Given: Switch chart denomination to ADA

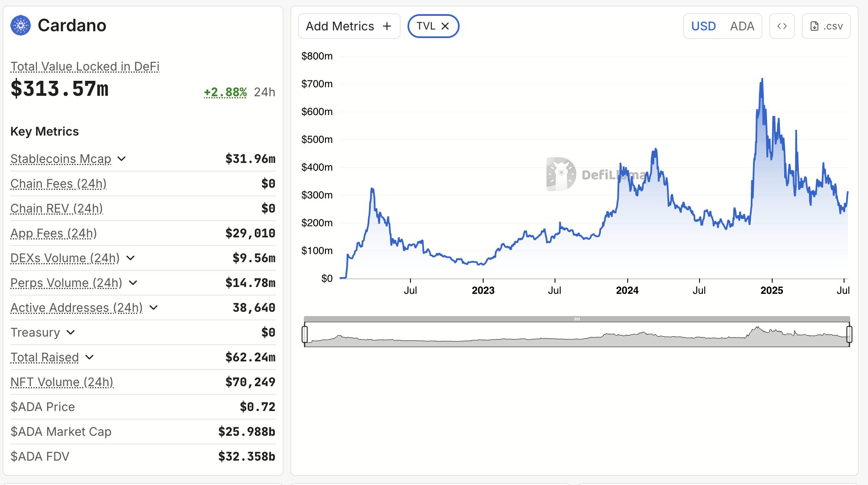Looking at the screenshot, I should point(742,26).
